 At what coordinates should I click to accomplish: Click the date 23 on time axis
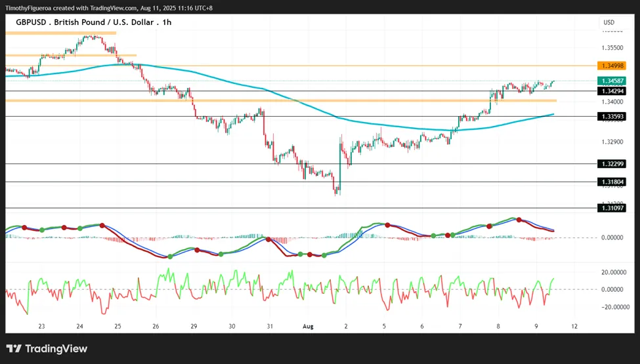[41, 326]
